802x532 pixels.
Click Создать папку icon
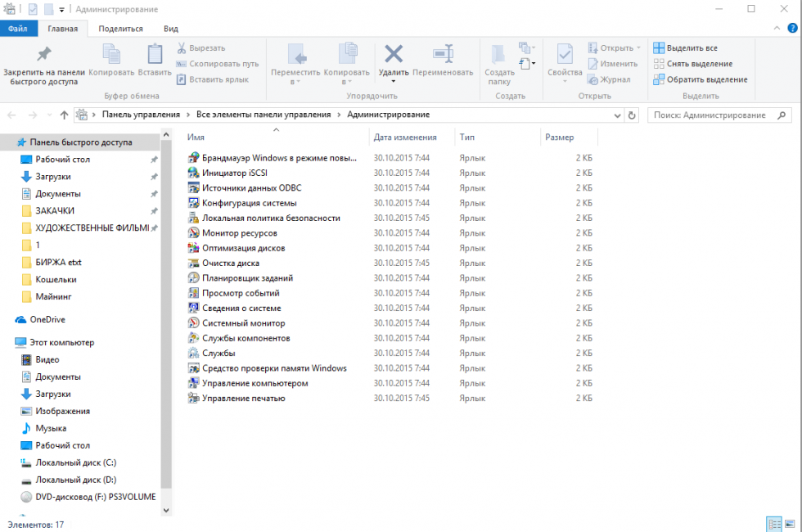pos(498,54)
